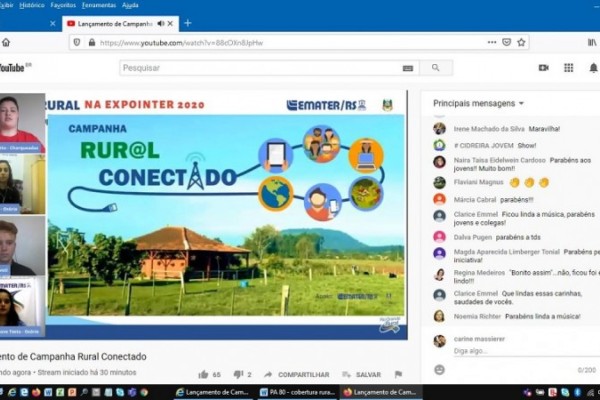Open 'PA 80 - cobertura rural' taskbar window
Viewport: 600px width, 400px height.
[x=296, y=393]
